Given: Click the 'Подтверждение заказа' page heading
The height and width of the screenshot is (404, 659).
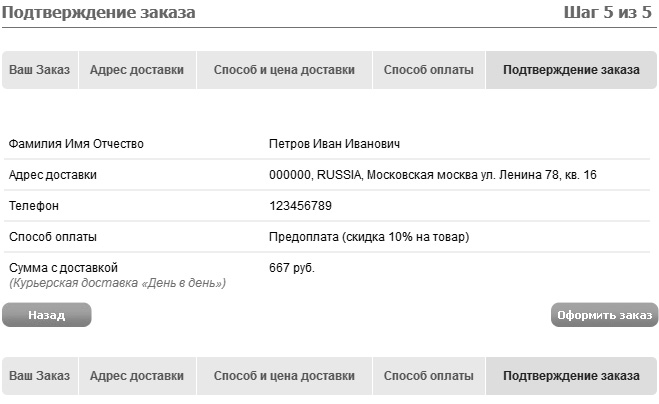Looking at the screenshot, I should pos(99,13).
